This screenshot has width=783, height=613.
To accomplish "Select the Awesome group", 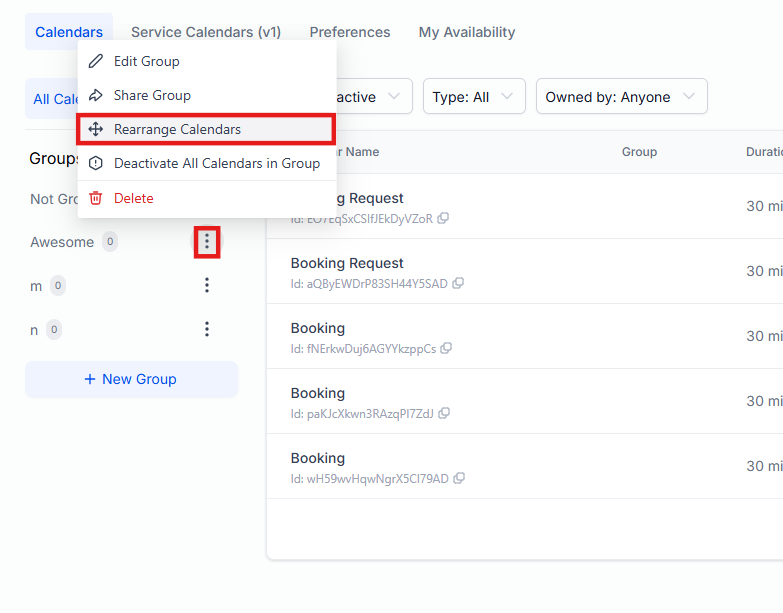I will pos(62,242).
